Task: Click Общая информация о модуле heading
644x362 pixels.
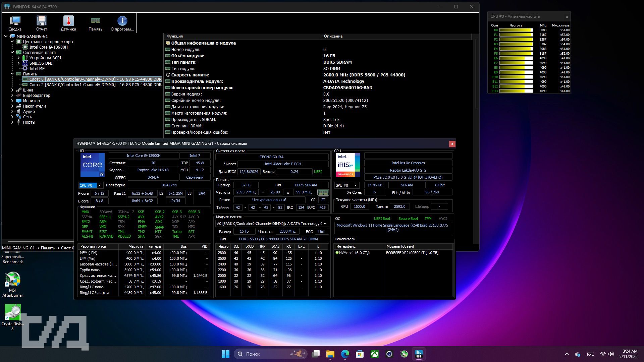Action: [203, 43]
